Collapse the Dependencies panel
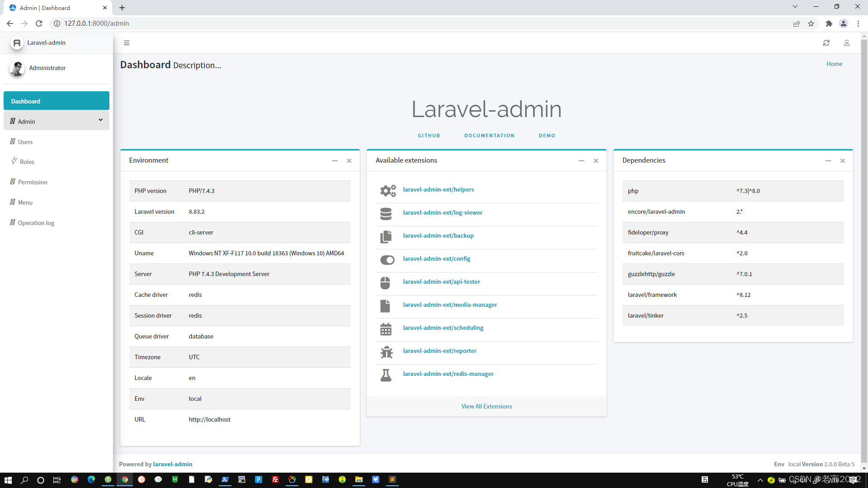Image resolution: width=868 pixels, height=488 pixels. pyautogui.click(x=828, y=161)
